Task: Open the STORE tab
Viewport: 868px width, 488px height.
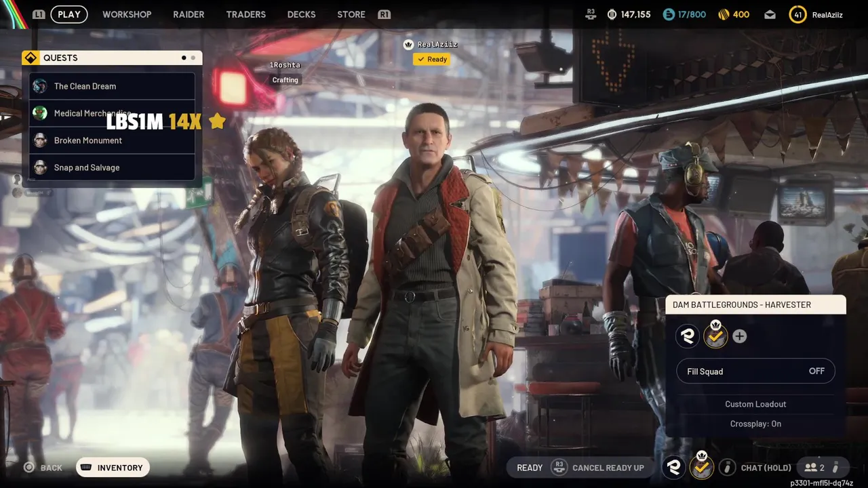Action: tap(351, 14)
